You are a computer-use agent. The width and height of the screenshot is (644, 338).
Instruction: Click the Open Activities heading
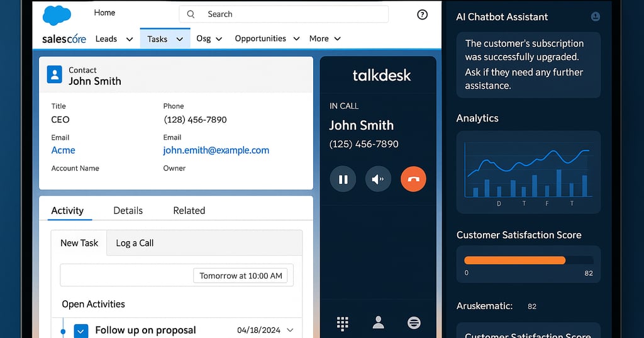(x=93, y=304)
